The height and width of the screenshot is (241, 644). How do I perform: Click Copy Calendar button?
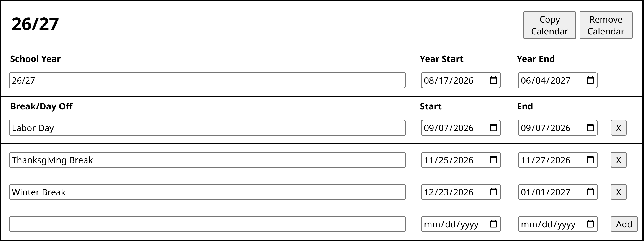549,25
